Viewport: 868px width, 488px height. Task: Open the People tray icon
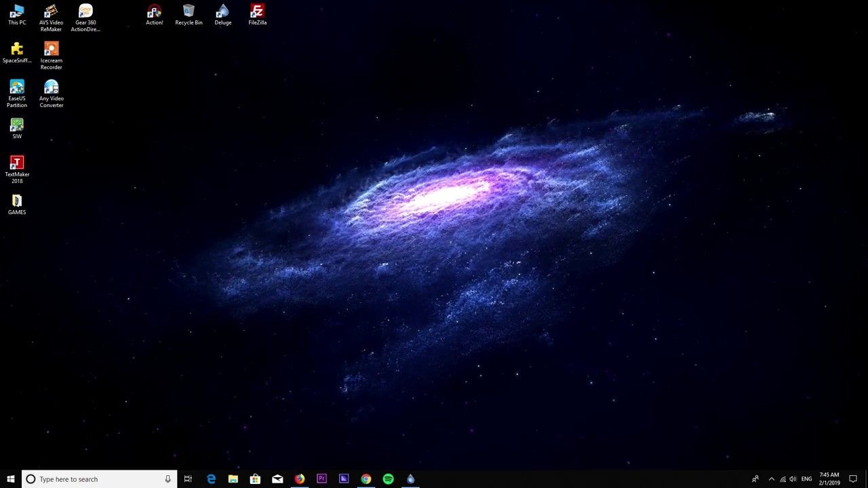coord(755,479)
